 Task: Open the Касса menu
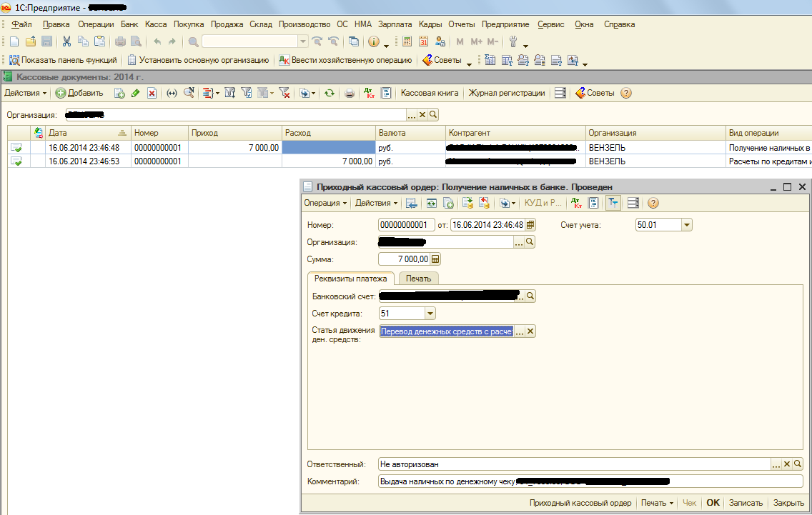[155, 24]
